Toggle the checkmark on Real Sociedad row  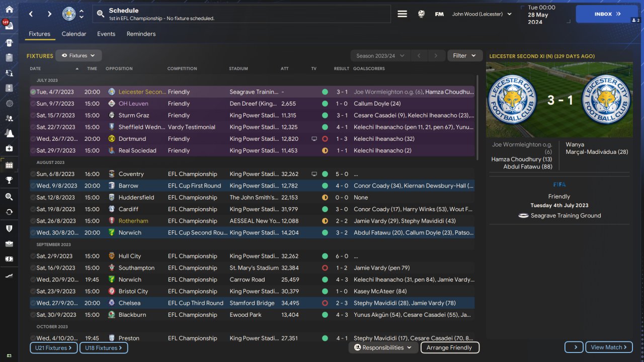pos(33,150)
